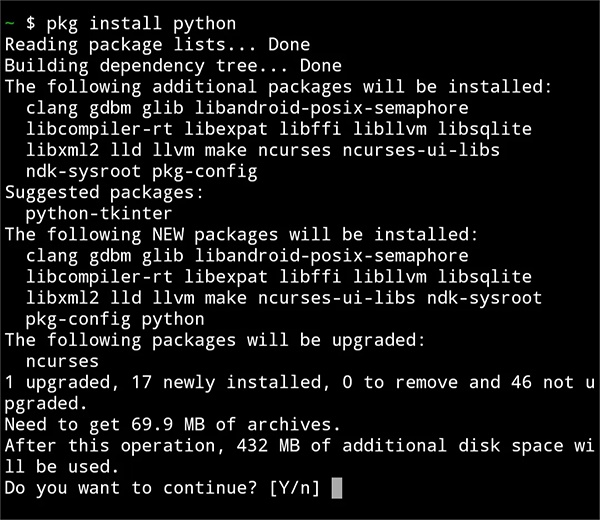Screen dimensions: 600x520
Task: Click the 'Need to get' line start
Action: tap(50, 424)
